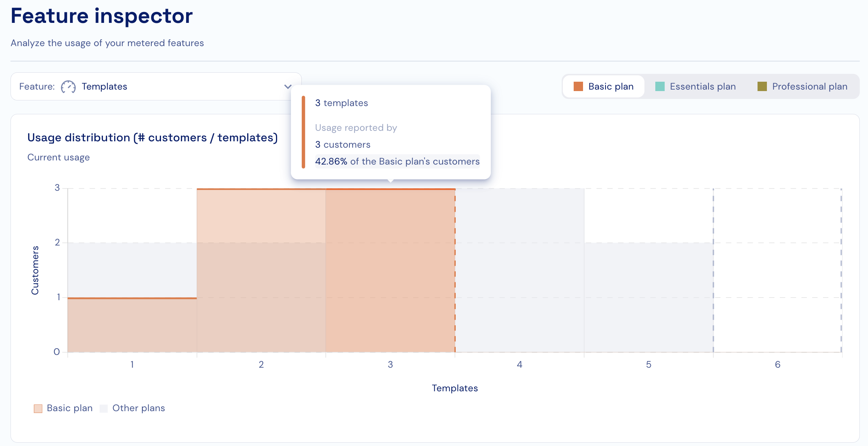Select the Basic plan tab label
Image resolution: width=868 pixels, height=446 pixels.
pos(611,87)
